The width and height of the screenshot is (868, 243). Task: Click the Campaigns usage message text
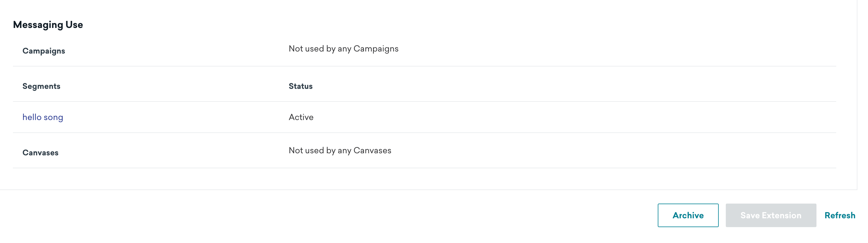coord(343,49)
